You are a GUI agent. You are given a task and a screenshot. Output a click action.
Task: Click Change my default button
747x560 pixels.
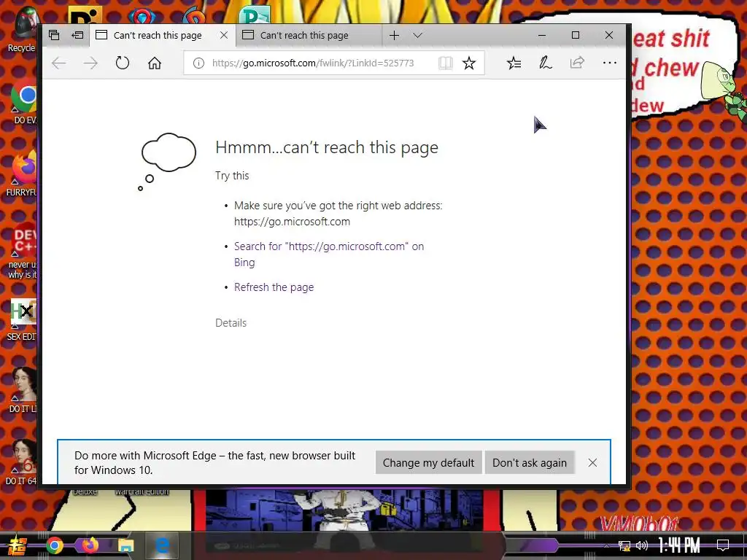coord(428,463)
